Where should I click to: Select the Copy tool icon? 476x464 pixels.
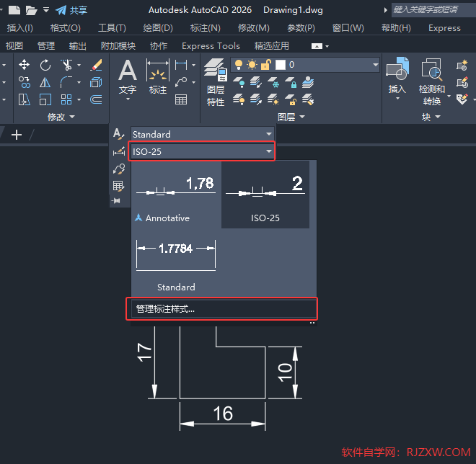click(x=25, y=82)
